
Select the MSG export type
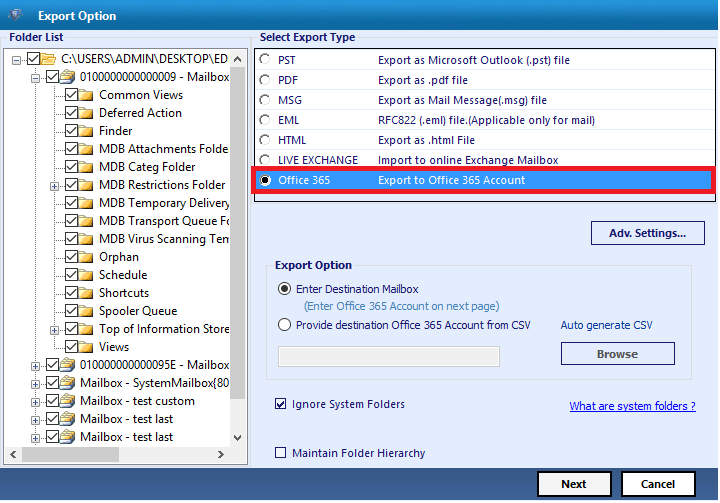pyautogui.click(x=265, y=100)
